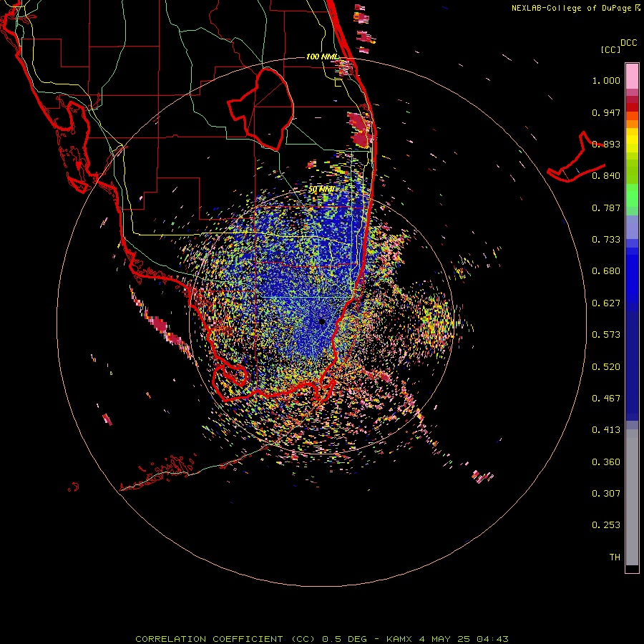Click the [CC] units label
The width and height of the screenshot is (644, 644).
611,49
